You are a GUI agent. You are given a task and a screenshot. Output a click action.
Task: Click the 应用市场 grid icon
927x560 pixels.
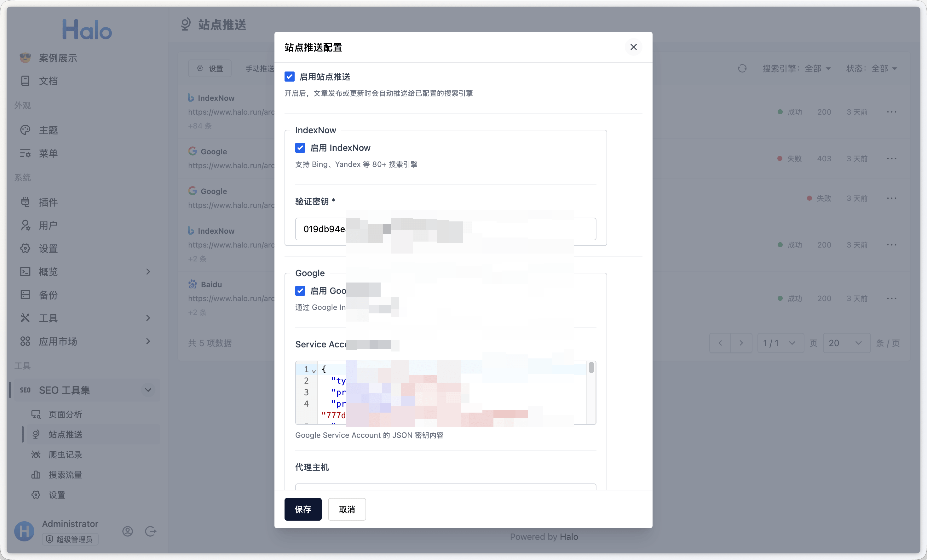25,341
